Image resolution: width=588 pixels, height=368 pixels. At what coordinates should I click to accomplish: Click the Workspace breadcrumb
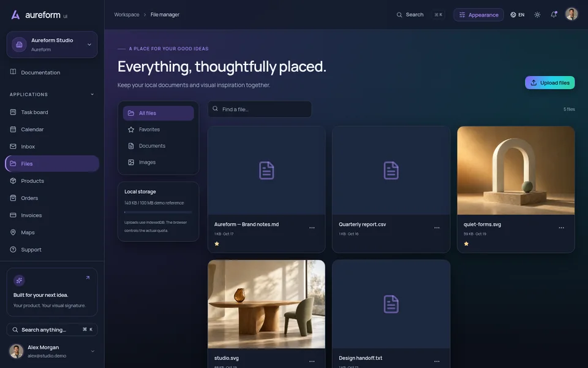point(126,15)
